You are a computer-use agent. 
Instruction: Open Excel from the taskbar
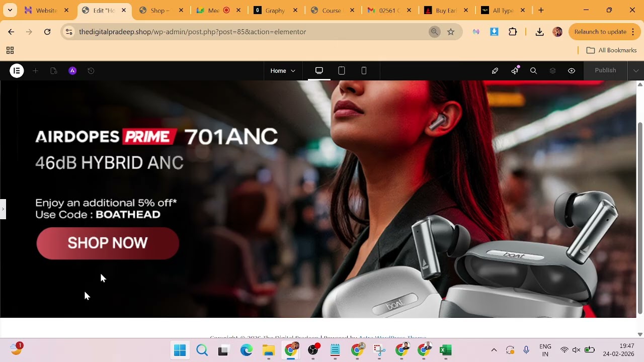coord(446,350)
